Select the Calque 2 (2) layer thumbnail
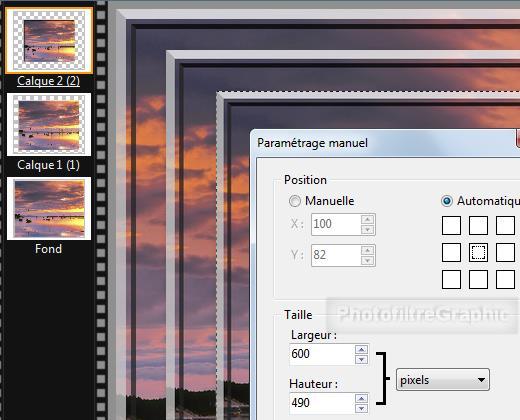The width and height of the screenshot is (520, 420). click(x=49, y=40)
